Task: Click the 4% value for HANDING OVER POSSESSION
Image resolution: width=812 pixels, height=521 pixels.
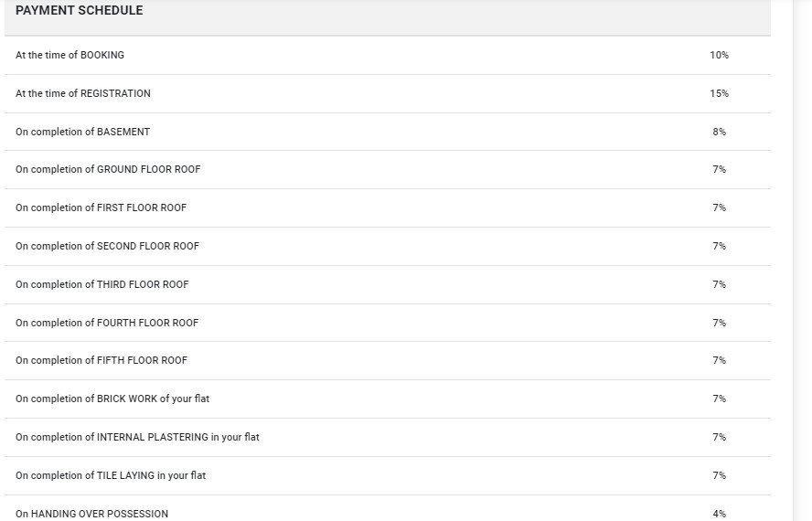Action: click(719, 514)
